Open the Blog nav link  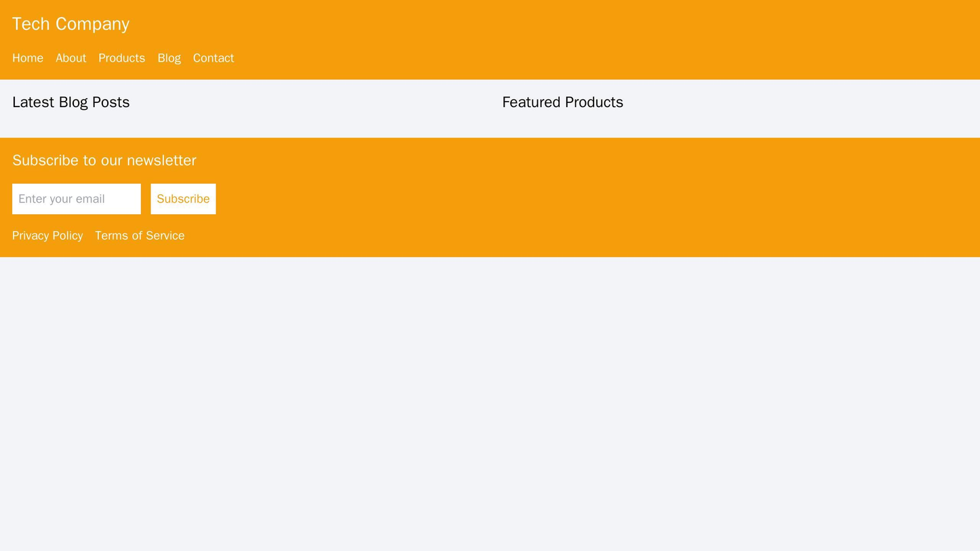pyautogui.click(x=169, y=58)
